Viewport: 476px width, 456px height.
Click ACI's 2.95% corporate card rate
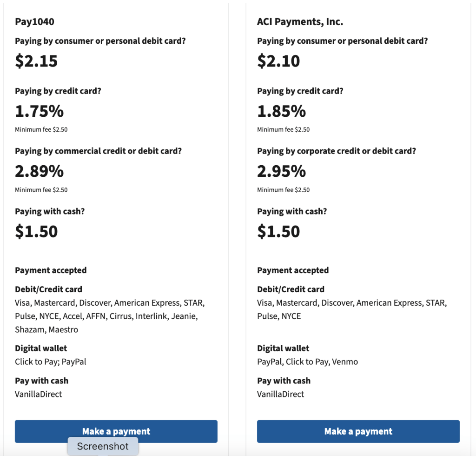click(x=281, y=172)
